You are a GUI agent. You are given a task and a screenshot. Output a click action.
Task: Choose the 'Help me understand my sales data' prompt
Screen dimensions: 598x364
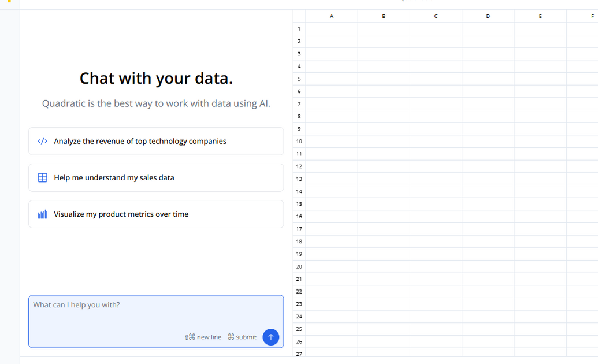coord(156,177)
